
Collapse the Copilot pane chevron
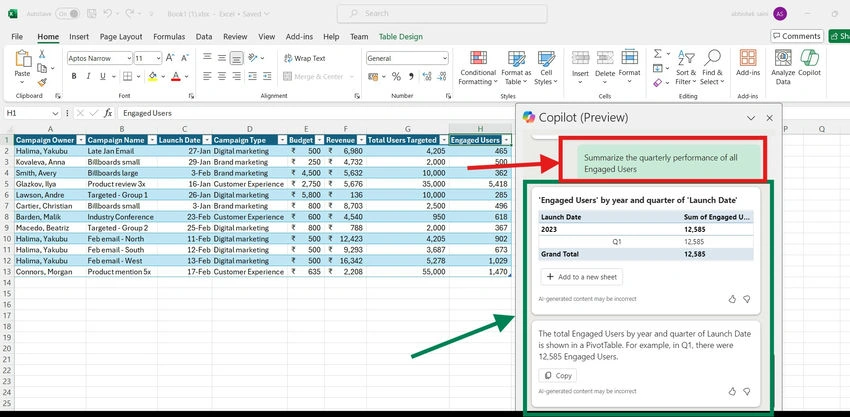click(751, 118)
